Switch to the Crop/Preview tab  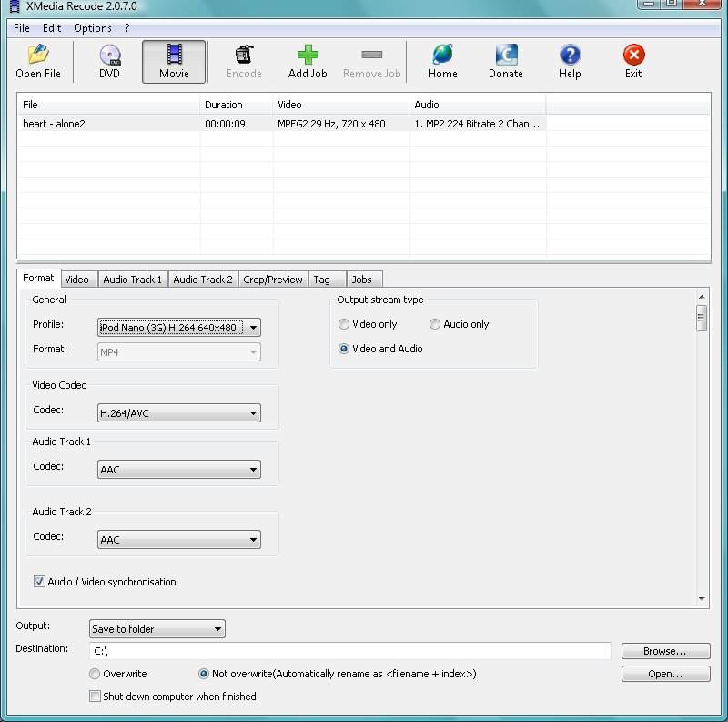(x=272, y=279)
